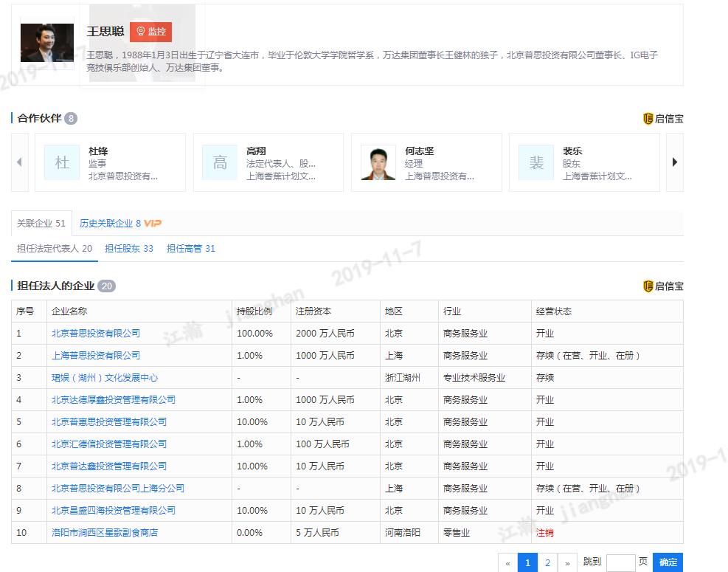
Task: Click the 高 avatar icon for 高翔
Action: (220, 162)
